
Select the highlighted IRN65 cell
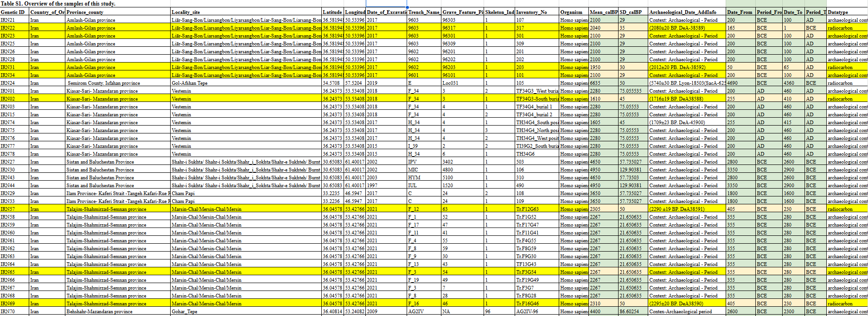click(x=14, y=272)
